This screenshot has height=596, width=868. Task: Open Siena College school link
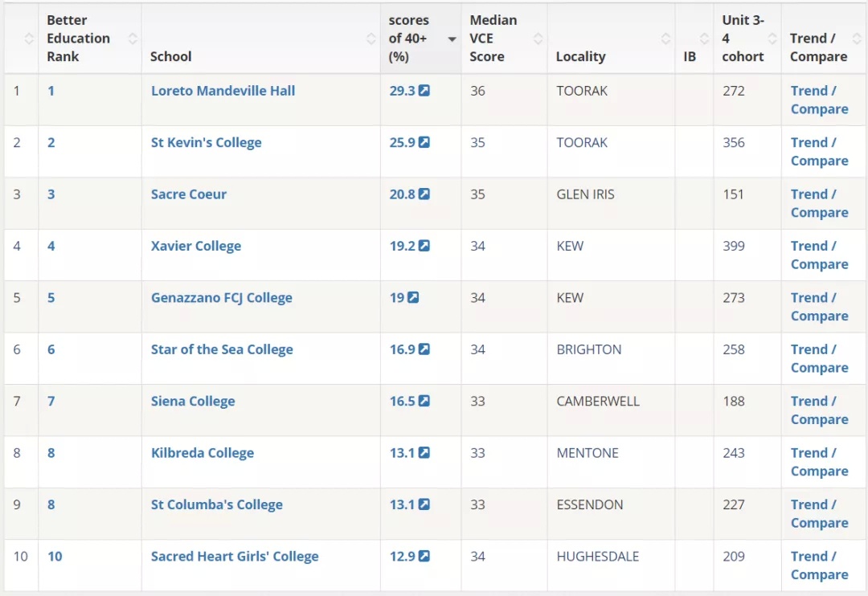[193, 401]
